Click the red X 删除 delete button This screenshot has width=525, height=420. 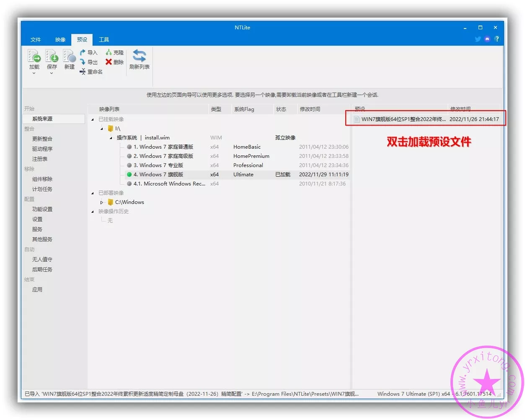point(114,62)
